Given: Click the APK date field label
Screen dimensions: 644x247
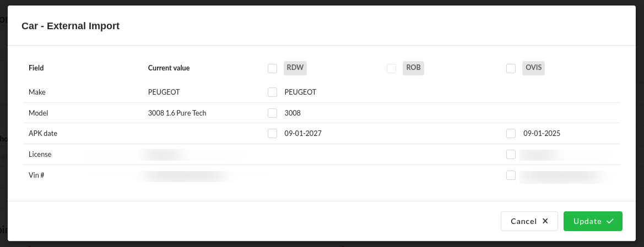Looking at the screenshot, I should click(x=43, y=134).
